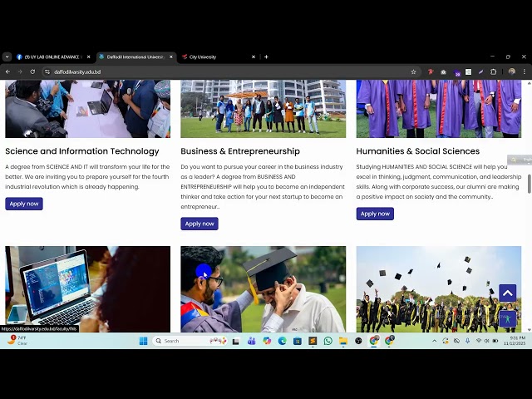Apply now for Humanities & Social Sciences

(x=375, y=214)
